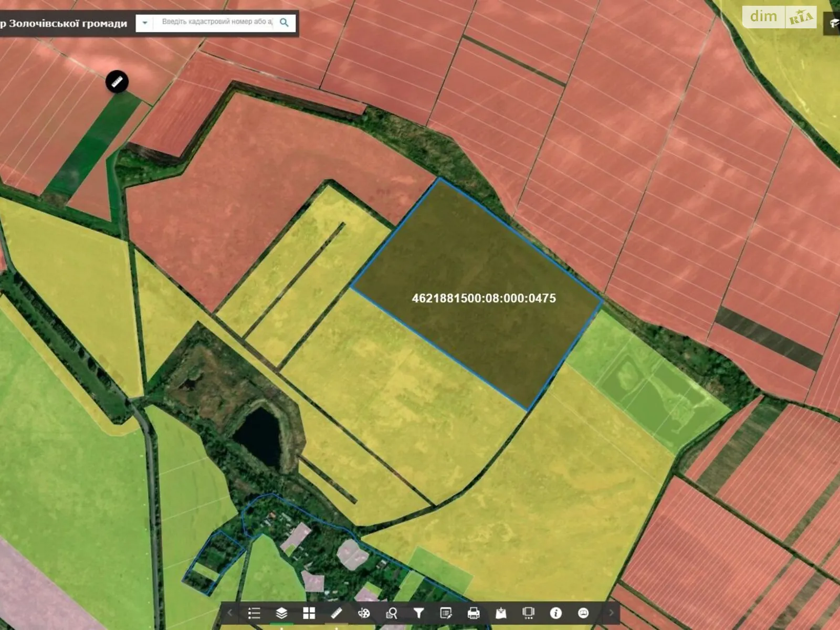Open the swipe screen tool
This screenshot has height=630, width=840.
(528, 613)
